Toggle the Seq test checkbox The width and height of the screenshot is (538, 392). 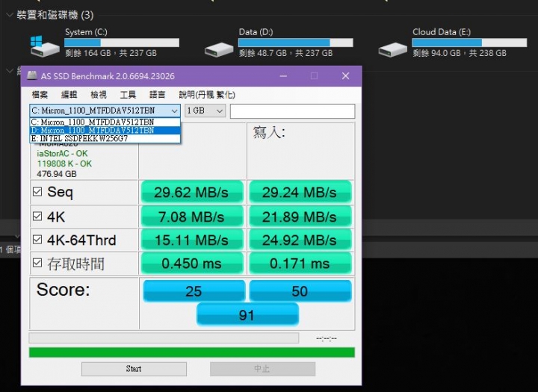coord(37,191)
